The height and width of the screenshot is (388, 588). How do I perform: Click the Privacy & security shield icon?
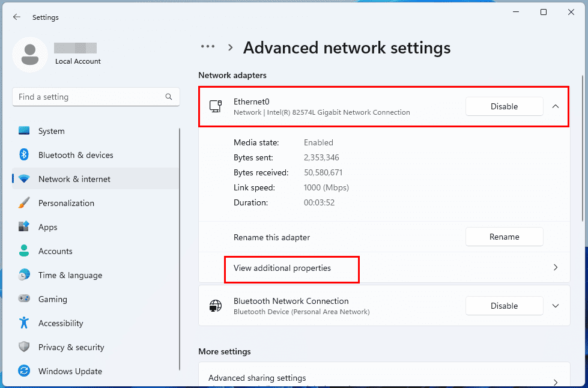tap(24, 347)
